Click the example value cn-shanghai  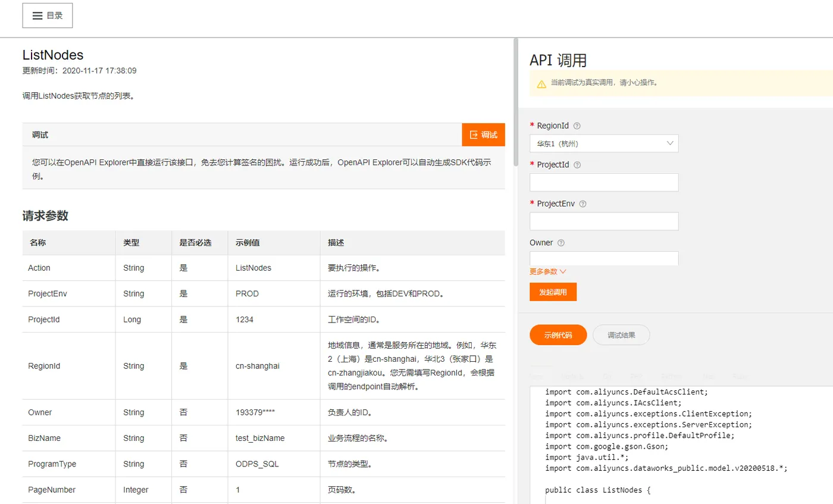point(258,366)
